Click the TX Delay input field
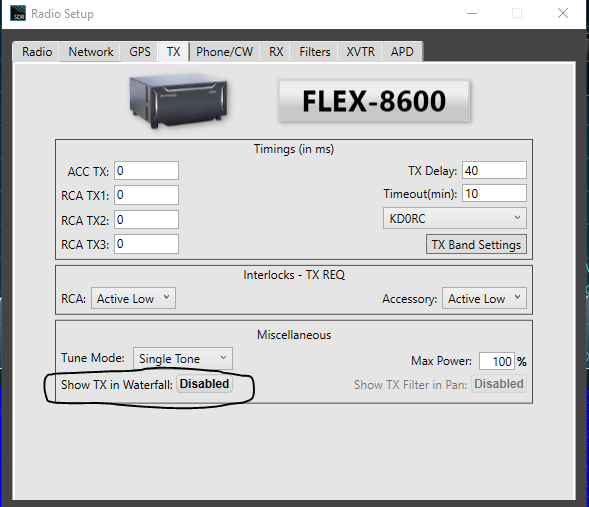Screen dimensions: 589x507 click(494, 171)
